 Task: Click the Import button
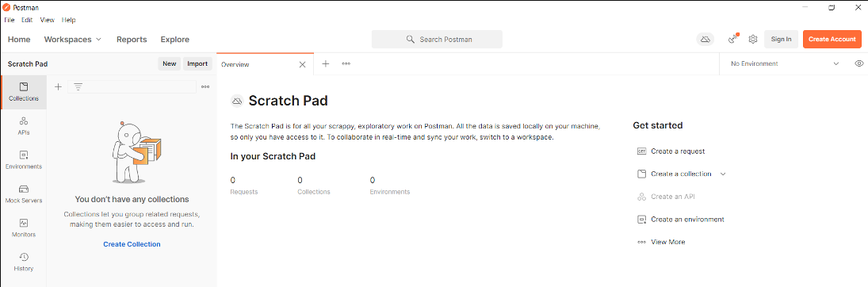(x=197, y=63)
